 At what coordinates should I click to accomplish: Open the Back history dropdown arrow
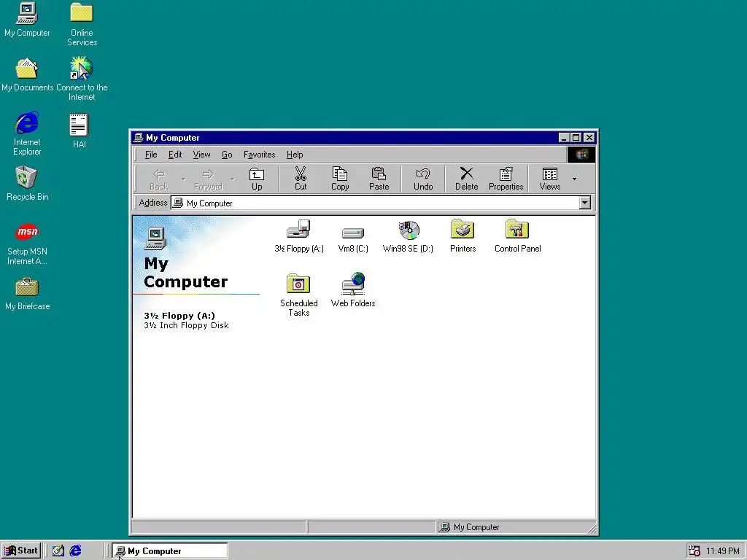pyautogui.click(x=183, y=179)
